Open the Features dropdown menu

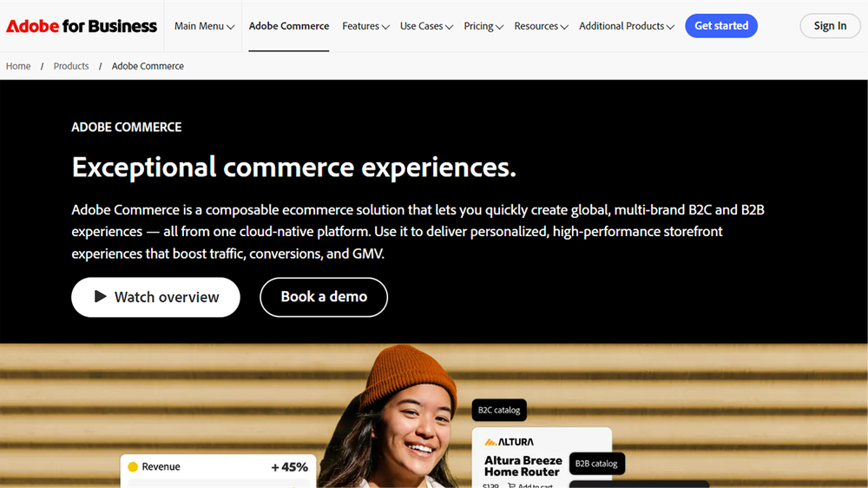[365, 26]
